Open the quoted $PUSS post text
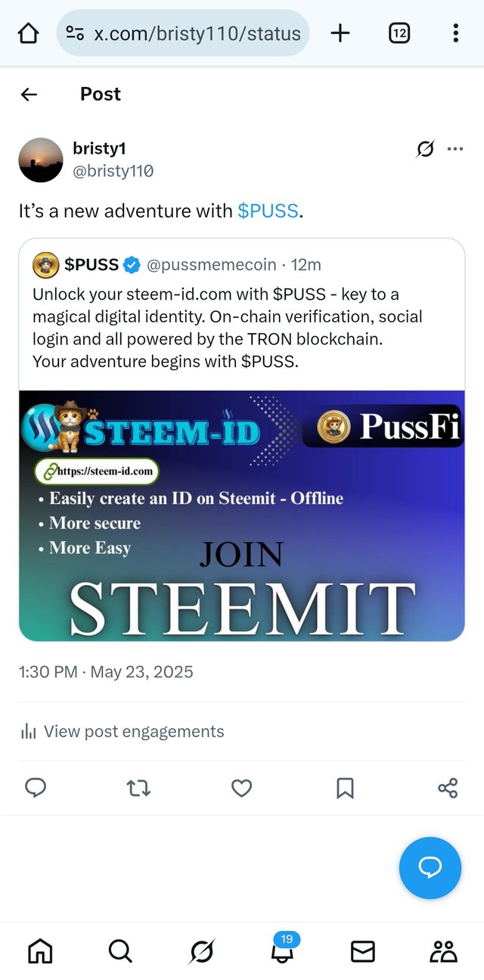 pos(227,328)
